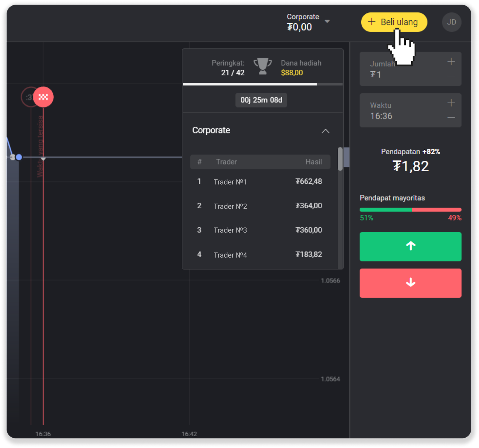The height and width of the screenshot is (448, 479).
Task: Click the trophy icon in tournament panel
Action: 263,66
